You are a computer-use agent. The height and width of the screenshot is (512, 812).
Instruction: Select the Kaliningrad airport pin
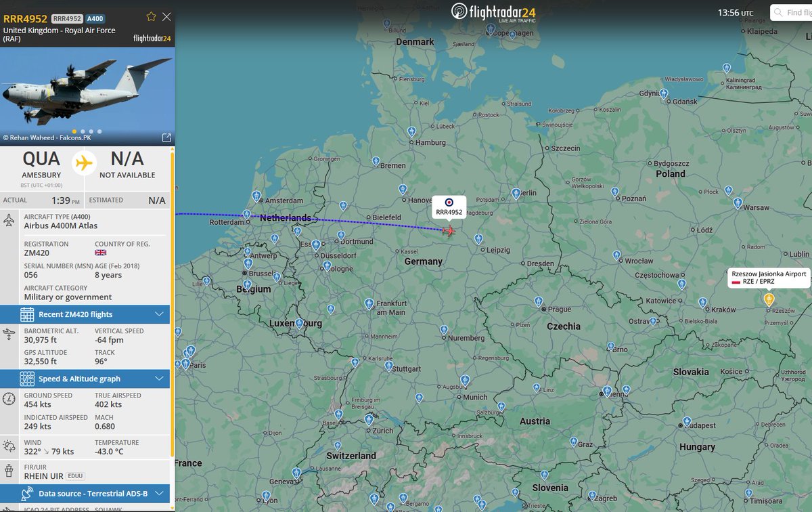click(x=726, y=68)
